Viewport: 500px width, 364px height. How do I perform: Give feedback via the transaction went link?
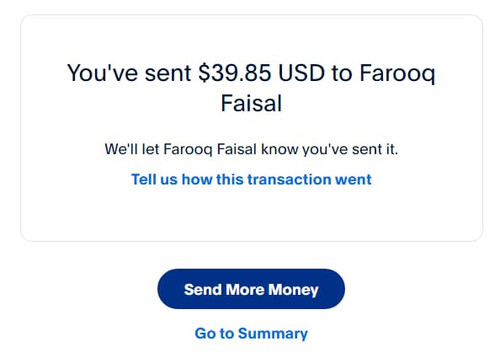pyautogui.click(x=251, y=179)
